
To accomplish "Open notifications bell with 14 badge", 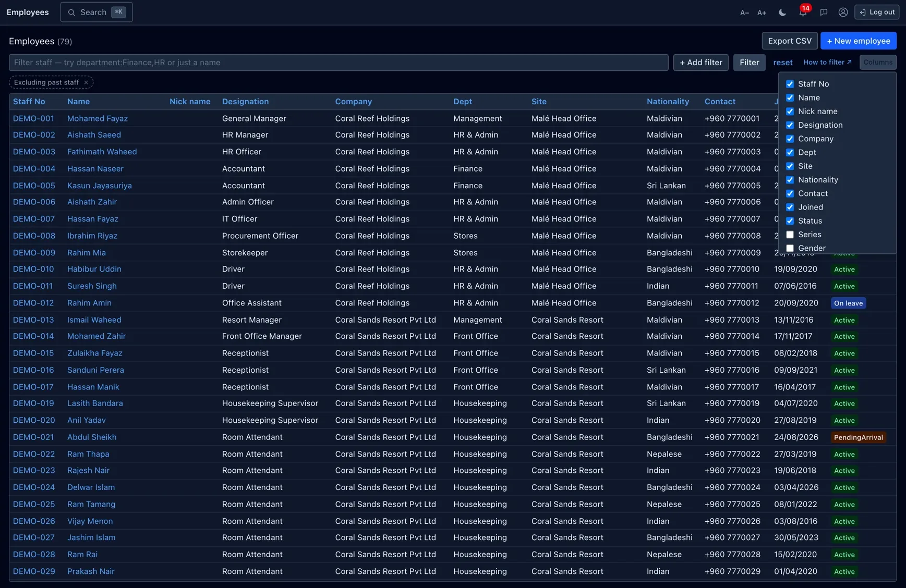I will [x=803, y=12].
